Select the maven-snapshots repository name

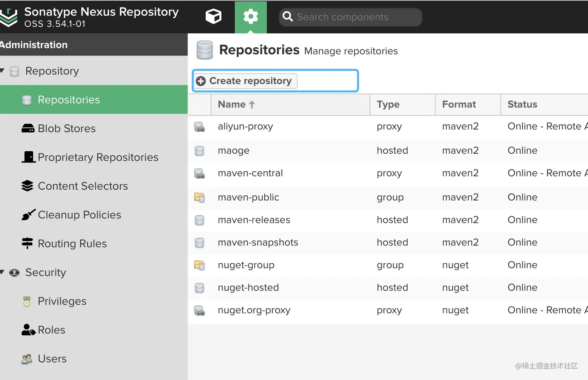pos(258,242)
